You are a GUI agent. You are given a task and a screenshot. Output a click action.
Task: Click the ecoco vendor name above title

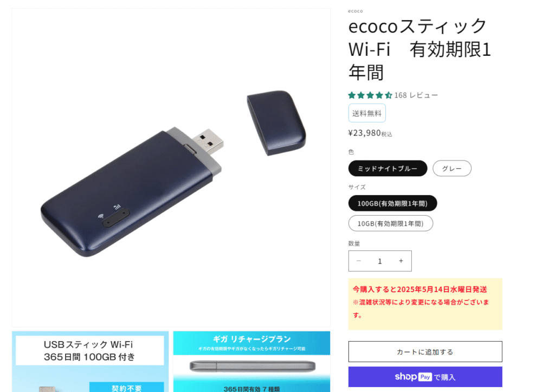[356, 11]
